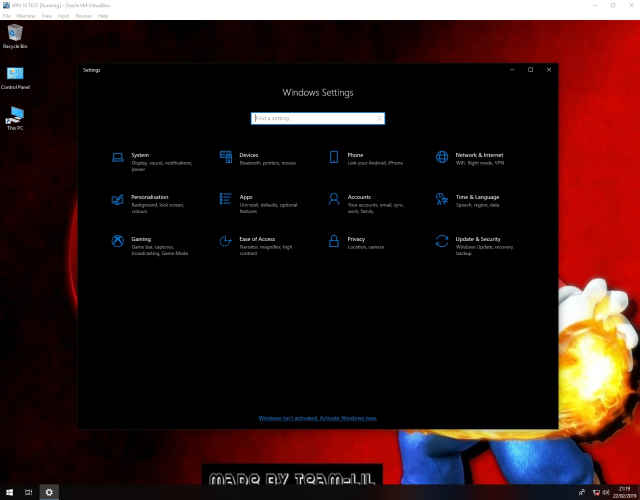Open the VirtualBox File menu

pyautogui.click(x=6, y=16)
